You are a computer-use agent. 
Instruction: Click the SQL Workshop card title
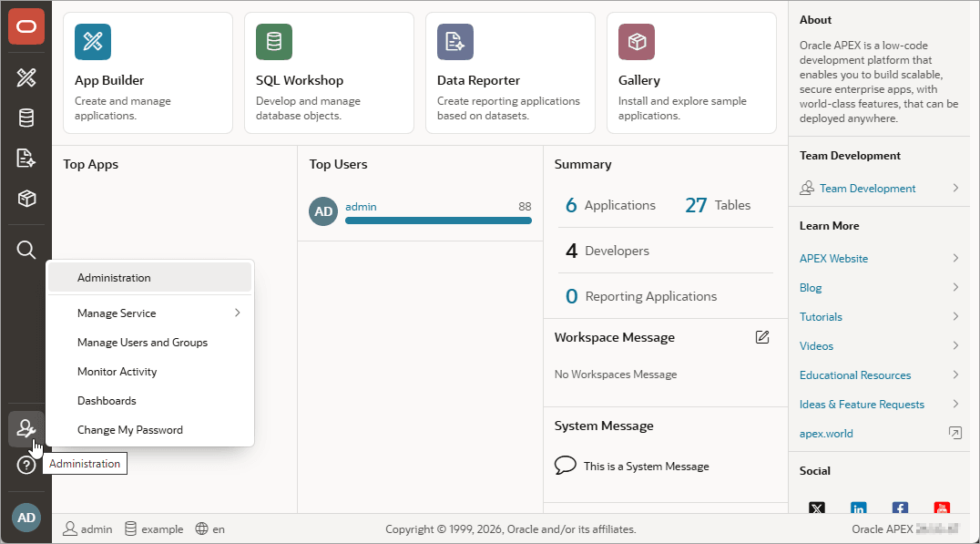point(300,80)
